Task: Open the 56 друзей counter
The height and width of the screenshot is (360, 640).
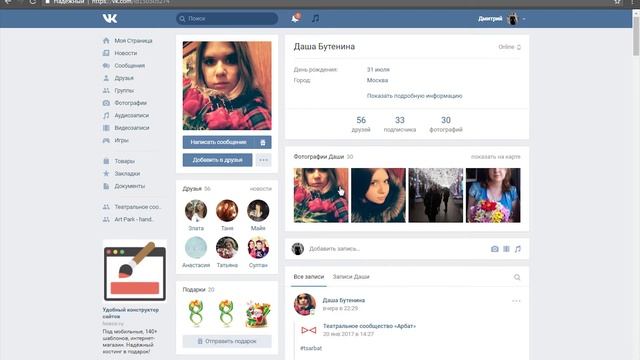Action: click(x=361, y=124)
